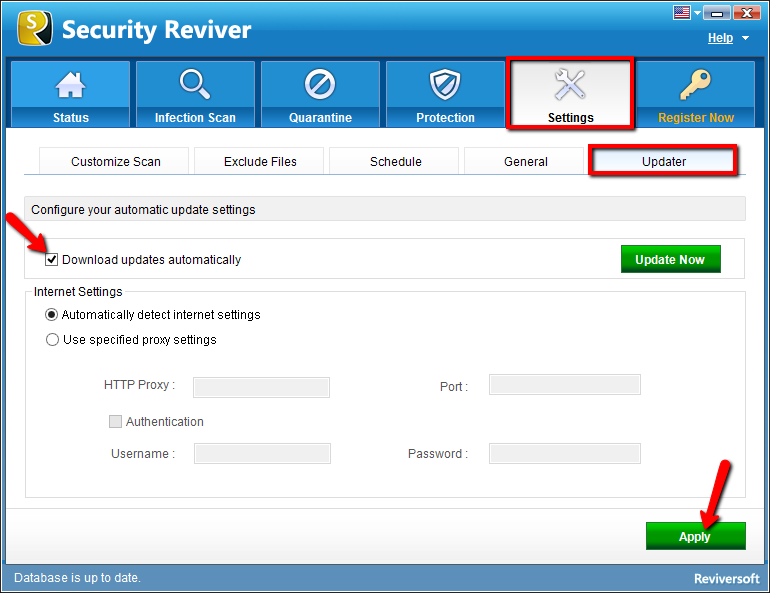
Task: Click the green Apply button
Action: (x=695, y=536)
